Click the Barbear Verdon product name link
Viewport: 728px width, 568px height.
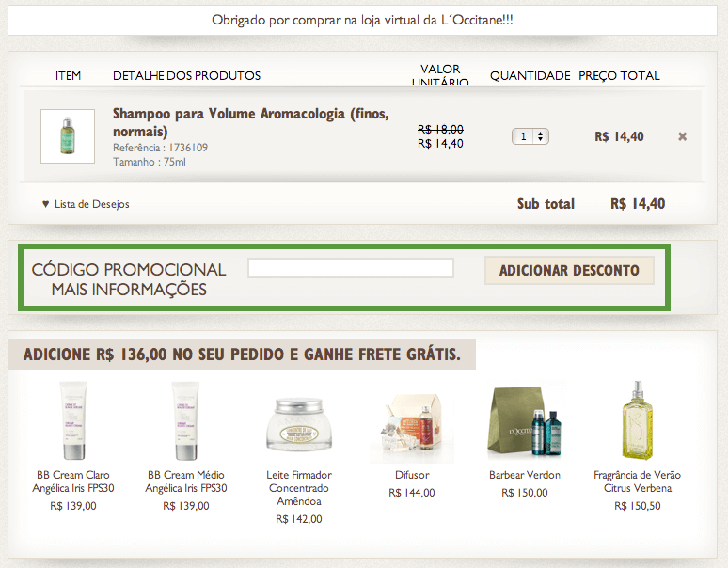(x=525, y=475)
